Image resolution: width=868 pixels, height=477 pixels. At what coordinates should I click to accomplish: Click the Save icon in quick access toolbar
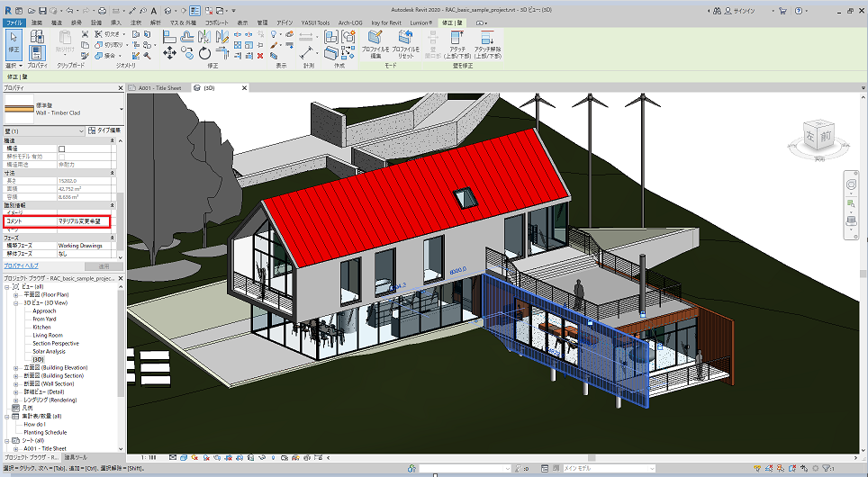42,11
